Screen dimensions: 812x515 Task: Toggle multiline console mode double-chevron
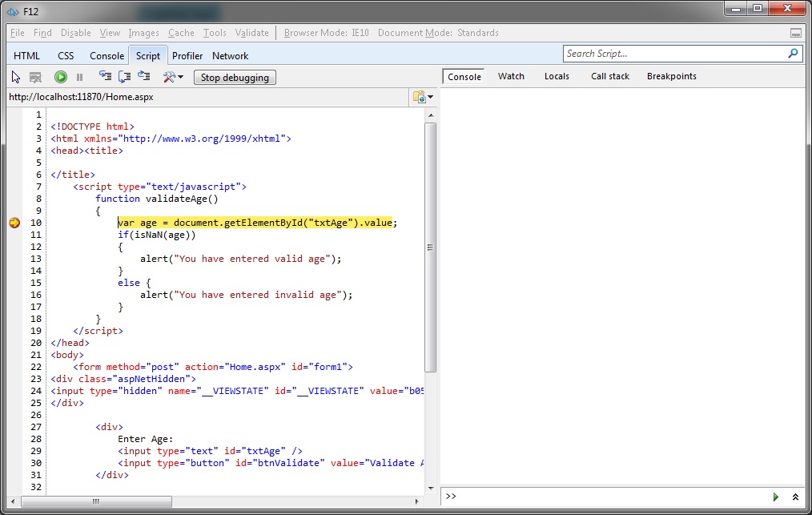pos(795,497)
